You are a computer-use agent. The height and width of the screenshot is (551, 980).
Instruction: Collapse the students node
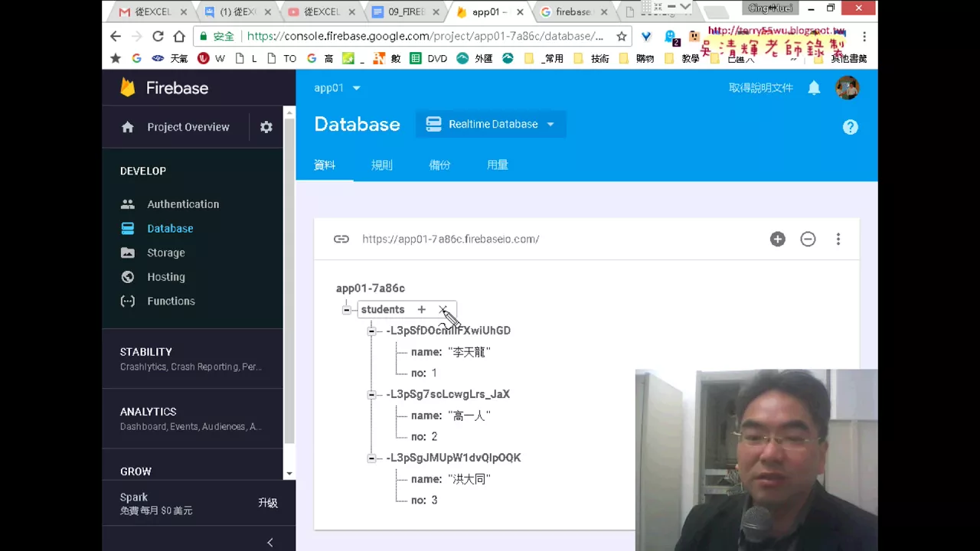coord(347,310)
